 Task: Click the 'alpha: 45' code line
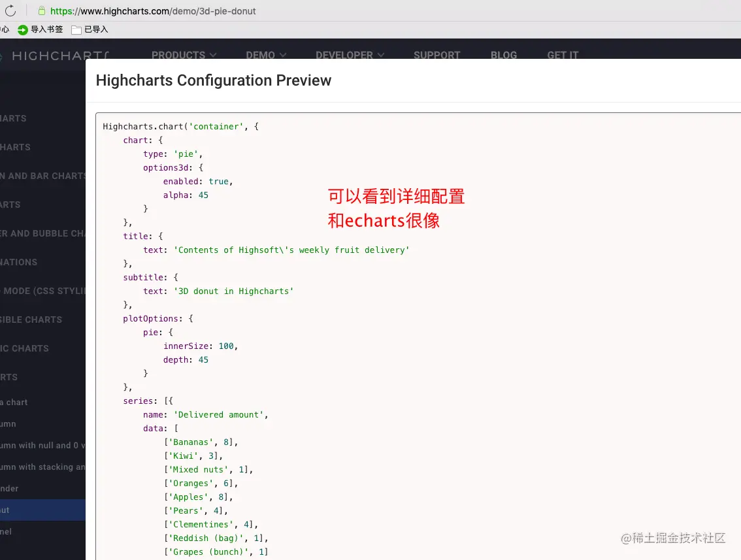tap(186, 195)
